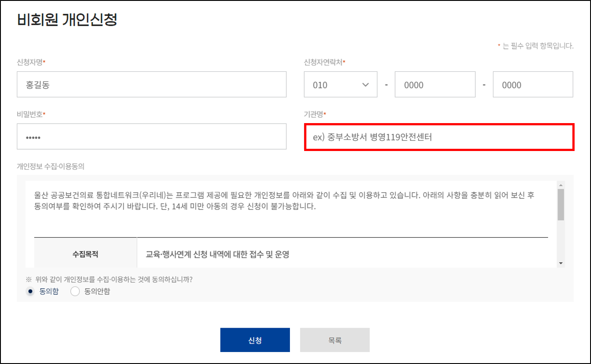The width and height of the screenshot is (591, 364).
Task: Click the blue 신청 button
Action: point(255,340)
